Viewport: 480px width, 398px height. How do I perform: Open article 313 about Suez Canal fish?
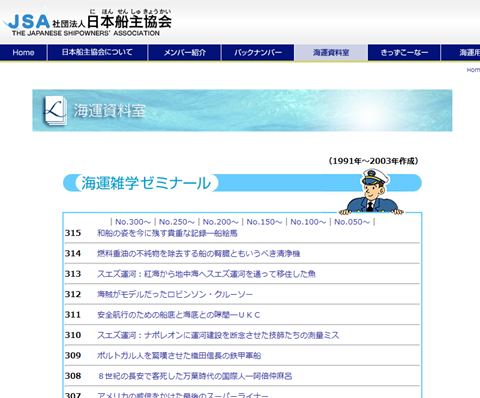coord(206,274)
